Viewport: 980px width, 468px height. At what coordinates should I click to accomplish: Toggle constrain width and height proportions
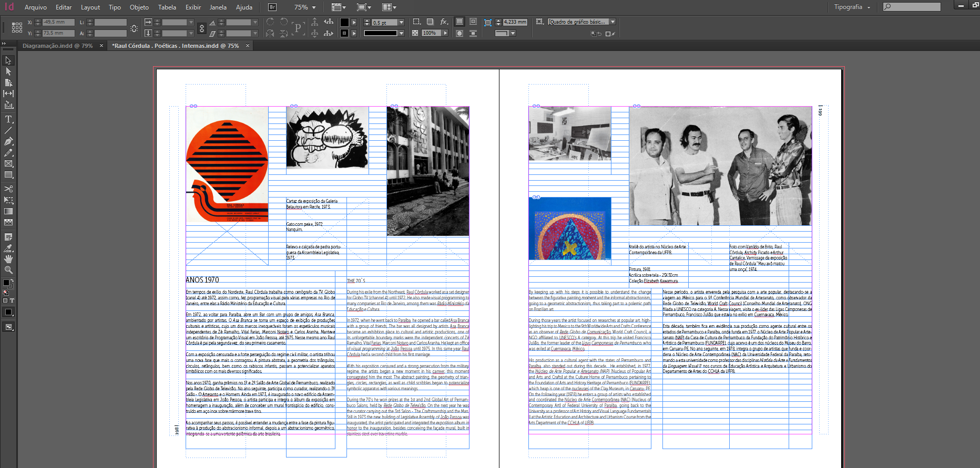(x=134, y=28)
